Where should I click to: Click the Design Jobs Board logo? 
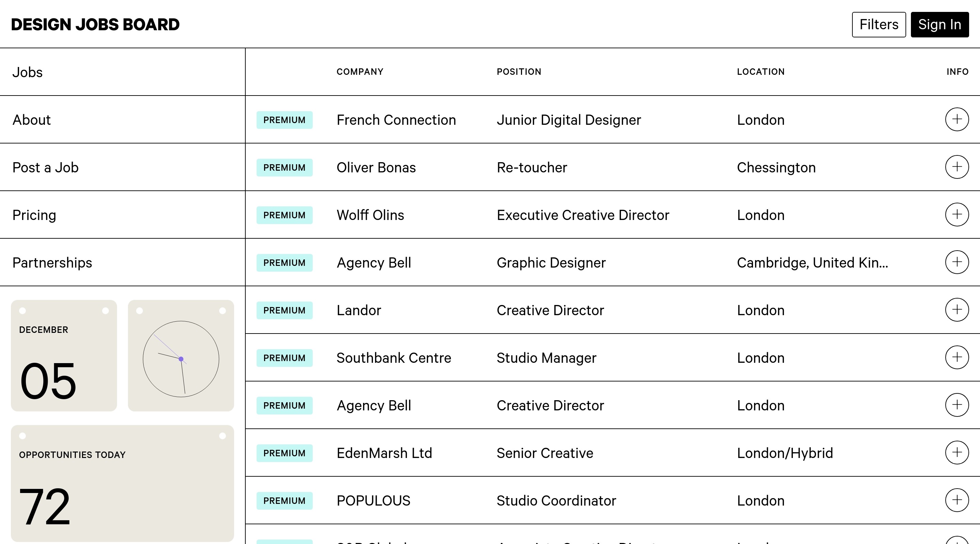click(x=95, y=25)
